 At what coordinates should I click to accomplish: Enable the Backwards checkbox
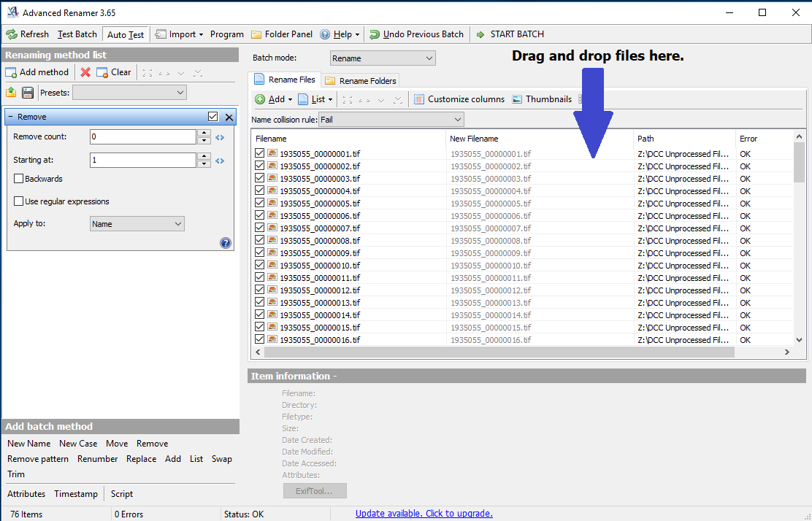click(x=19, y=179)
